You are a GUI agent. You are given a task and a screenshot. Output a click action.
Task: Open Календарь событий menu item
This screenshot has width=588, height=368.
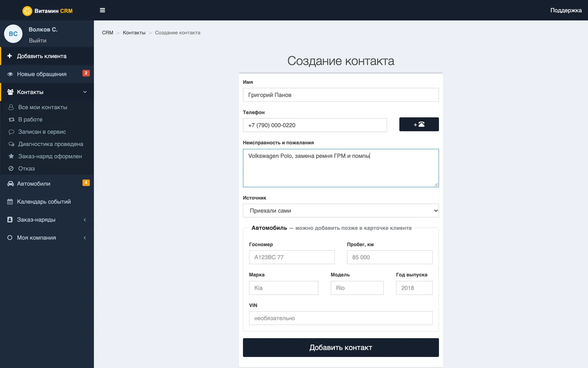click(x=47, y=202)
